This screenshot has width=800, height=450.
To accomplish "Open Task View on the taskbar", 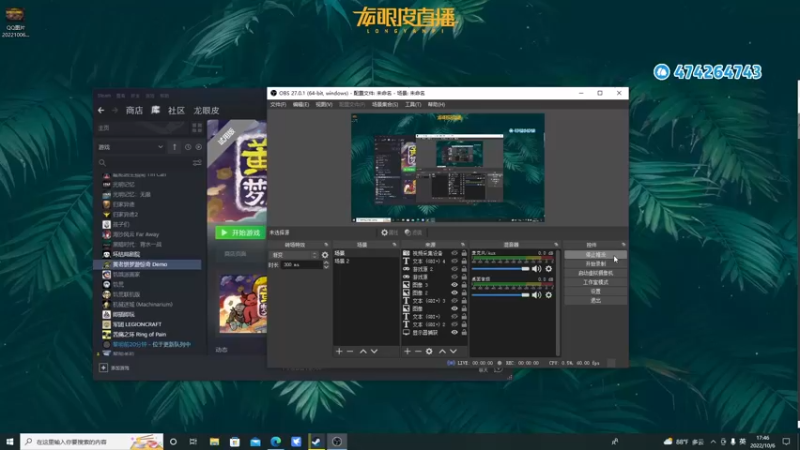I will pyautogui.click(x=193, y=441).
